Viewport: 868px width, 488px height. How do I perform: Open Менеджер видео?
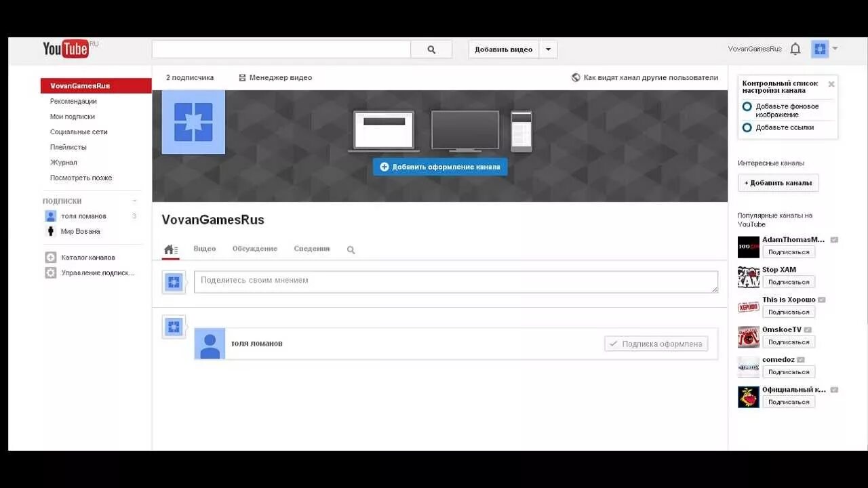(275, 77)
